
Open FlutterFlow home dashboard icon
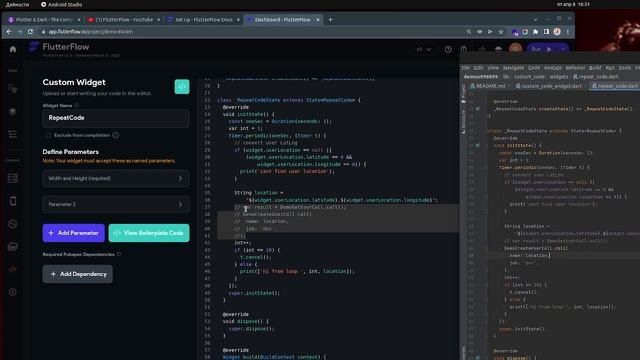click(x=13, y=49)
